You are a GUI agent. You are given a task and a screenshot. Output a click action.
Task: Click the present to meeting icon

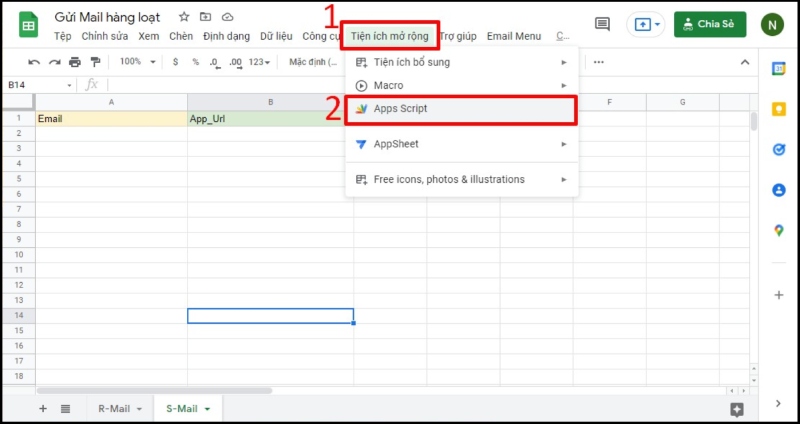point(641,24)
